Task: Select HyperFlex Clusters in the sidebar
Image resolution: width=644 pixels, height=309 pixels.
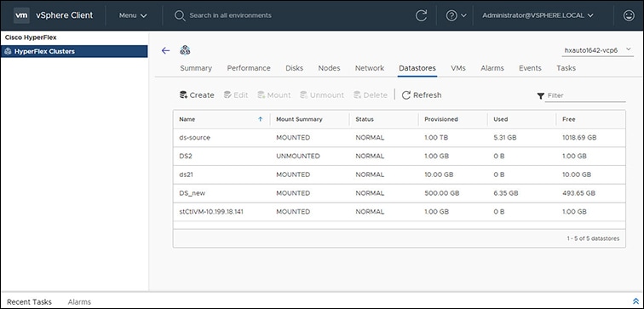Action: (74, 51)
